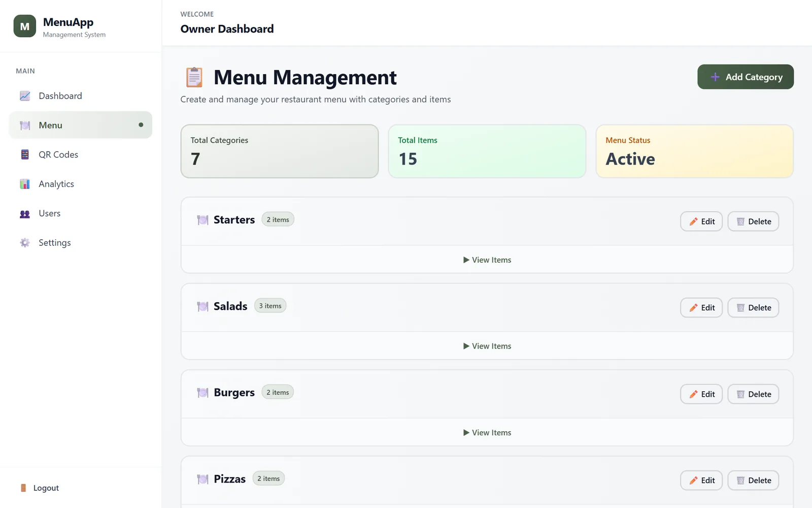Click the plus icon on Add Category
812x508 pixels.
click(x=715, y=77)
